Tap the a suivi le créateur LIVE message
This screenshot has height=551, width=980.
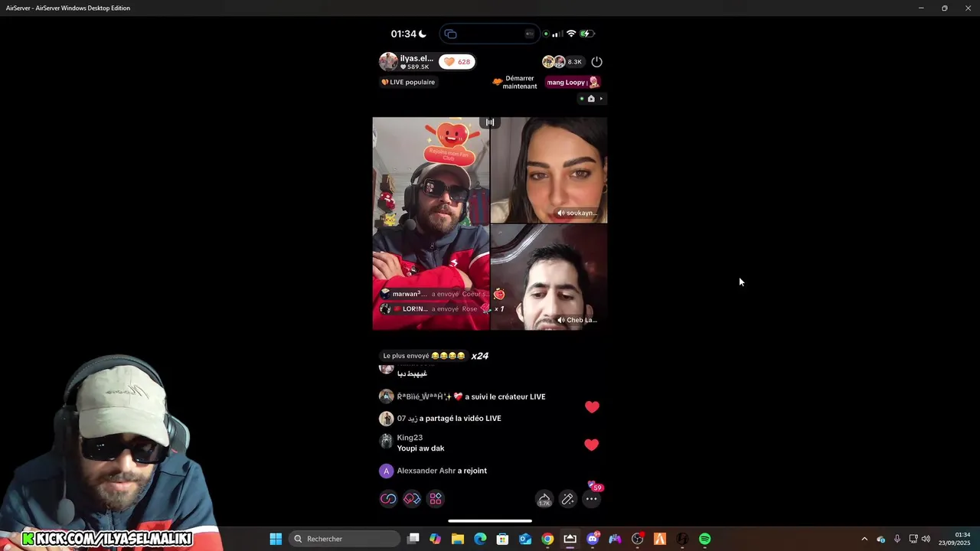462,396
